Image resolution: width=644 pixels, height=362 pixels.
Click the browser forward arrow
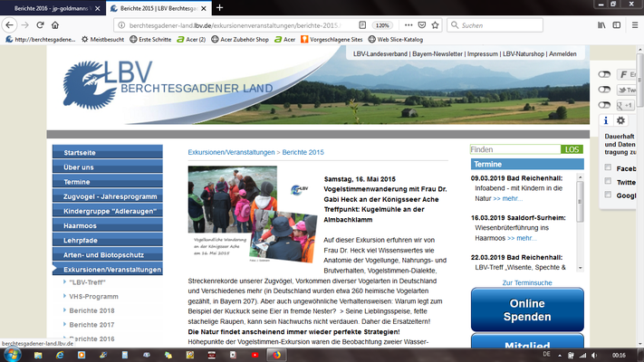coord(25,25)
